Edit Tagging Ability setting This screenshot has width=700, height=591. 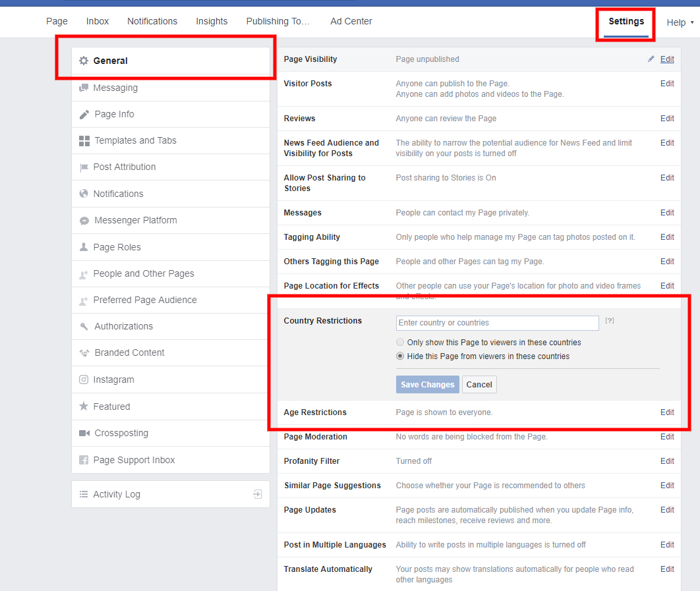point(667,237)
